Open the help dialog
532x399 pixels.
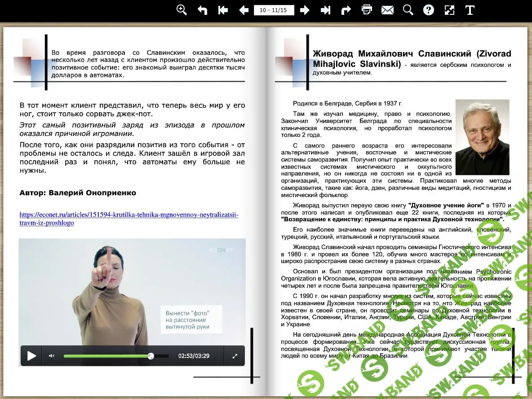428,9
